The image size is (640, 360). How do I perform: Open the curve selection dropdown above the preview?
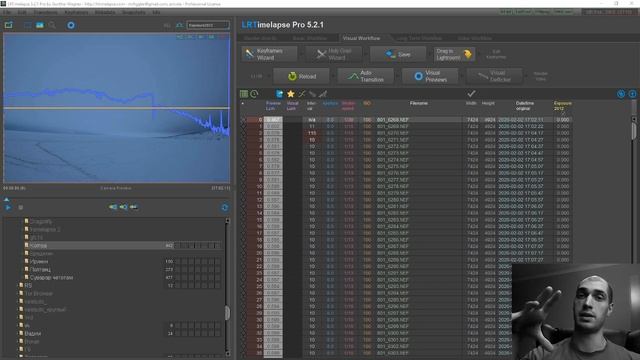pyautogui.click(x=208, y=25)
